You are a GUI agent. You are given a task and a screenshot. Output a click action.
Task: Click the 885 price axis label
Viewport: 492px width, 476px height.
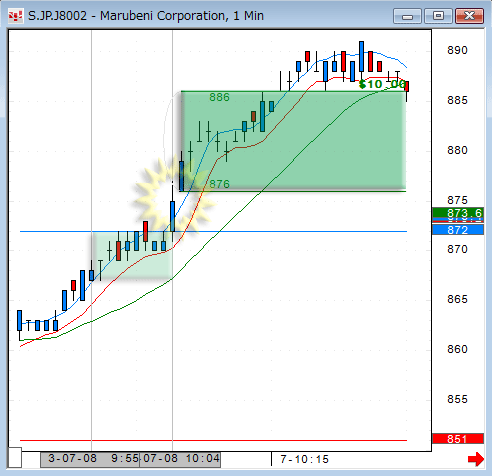tap(457, 100)
